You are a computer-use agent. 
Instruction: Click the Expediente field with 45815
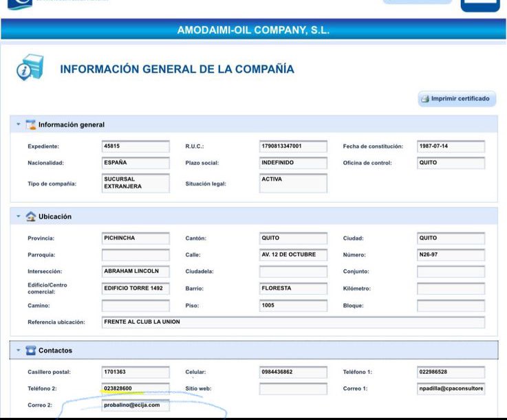pos(136,146)
